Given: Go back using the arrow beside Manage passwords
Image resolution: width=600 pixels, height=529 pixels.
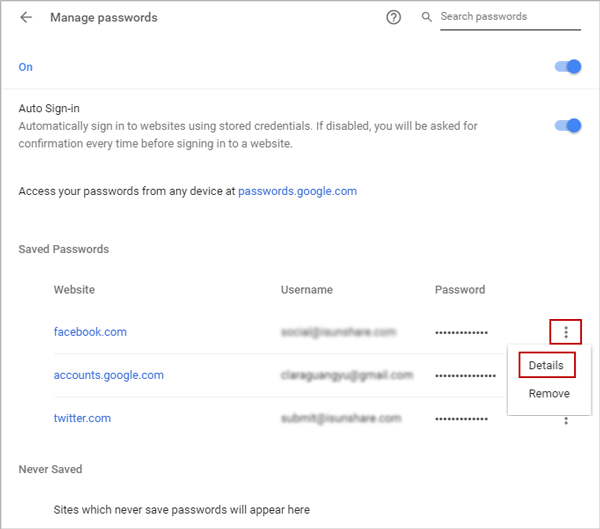Looking at the screenshot, I should (26, 17).
